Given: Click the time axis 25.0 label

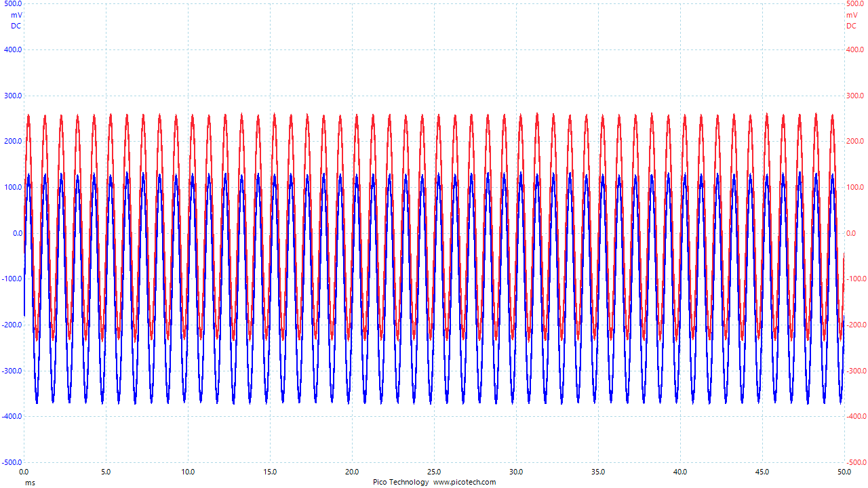Looking at the screenshot, I should coord(434,472).
